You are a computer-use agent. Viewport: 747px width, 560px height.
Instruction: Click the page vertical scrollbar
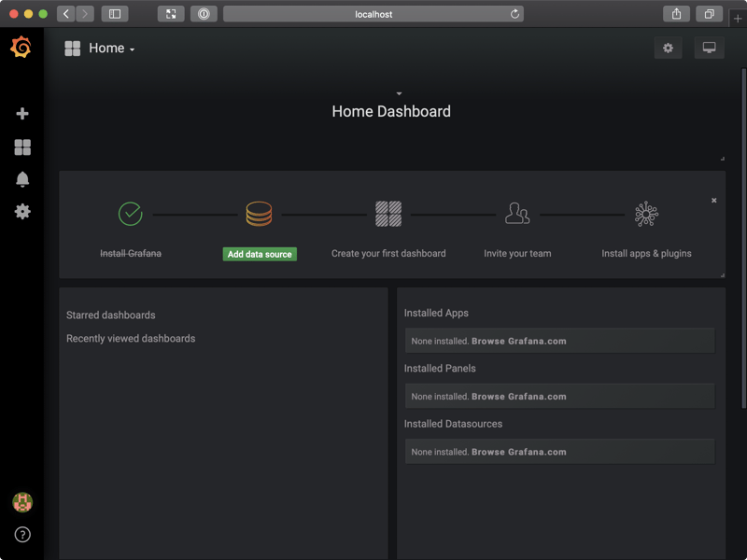(743, 238)
